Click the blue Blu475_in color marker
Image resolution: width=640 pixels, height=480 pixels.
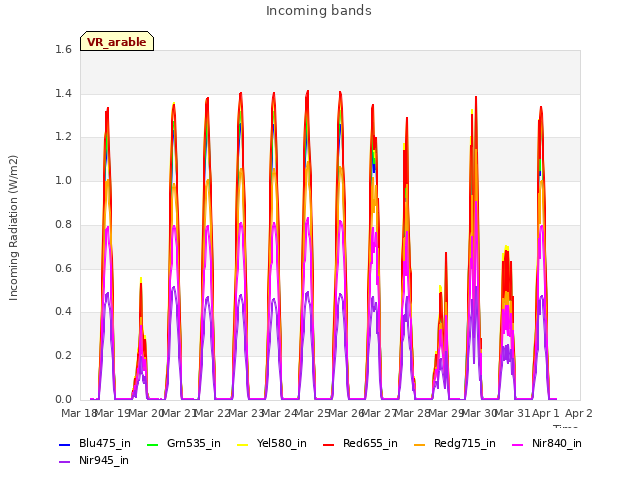point(64,444)
